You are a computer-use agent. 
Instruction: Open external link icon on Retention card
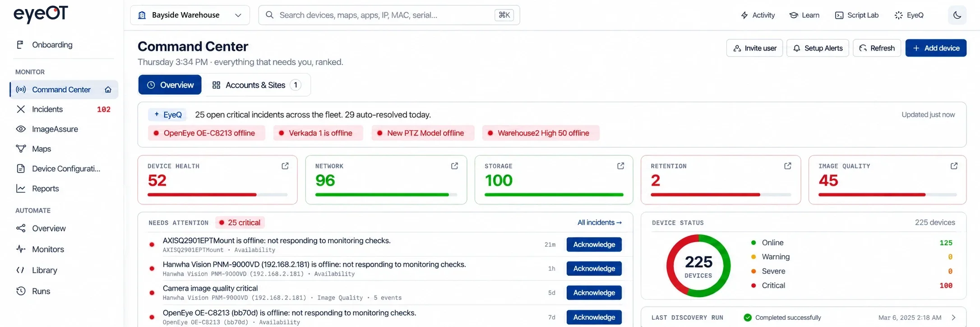pyautogui.click(x=788, y=166)
